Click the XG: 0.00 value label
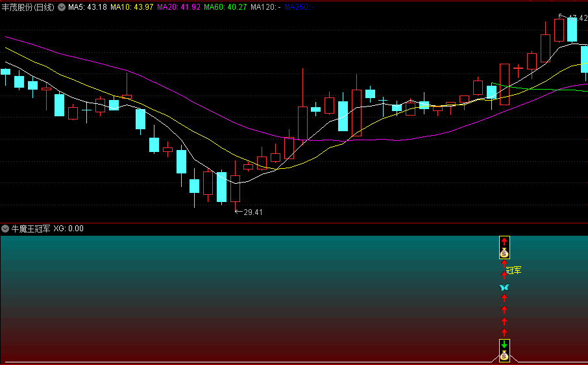 pyautogui.click(x=69, y=229)
